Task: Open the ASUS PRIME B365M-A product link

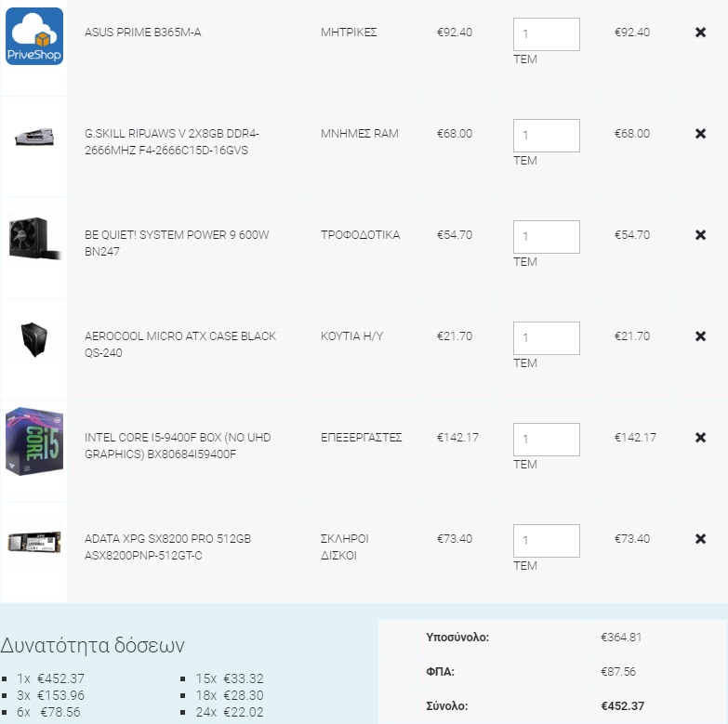Action: click(142, 33)
